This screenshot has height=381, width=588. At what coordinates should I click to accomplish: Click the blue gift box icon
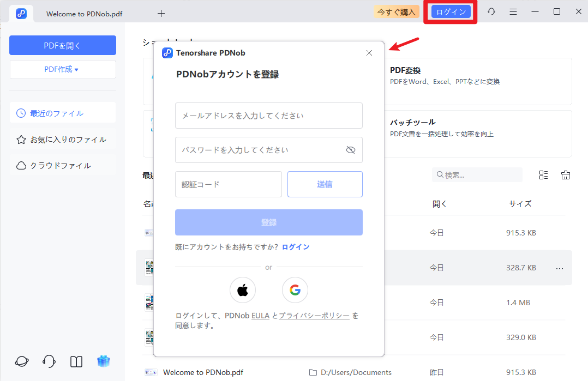[x=103, y=361]
